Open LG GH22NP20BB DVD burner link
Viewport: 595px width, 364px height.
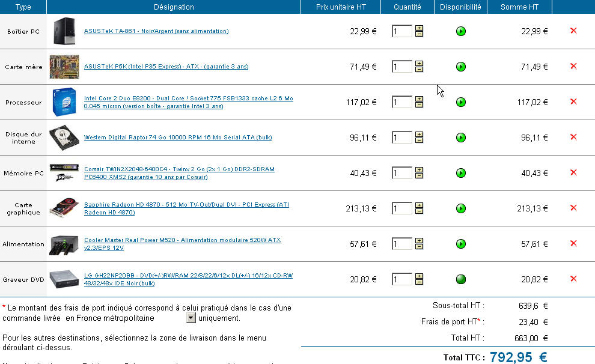(x=188, y=279)
